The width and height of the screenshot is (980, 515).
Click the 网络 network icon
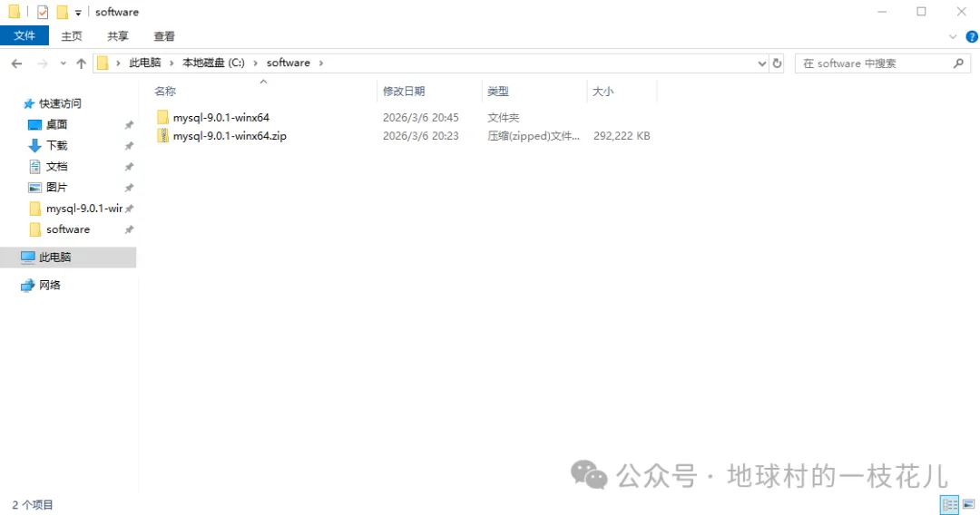(27, 286)
